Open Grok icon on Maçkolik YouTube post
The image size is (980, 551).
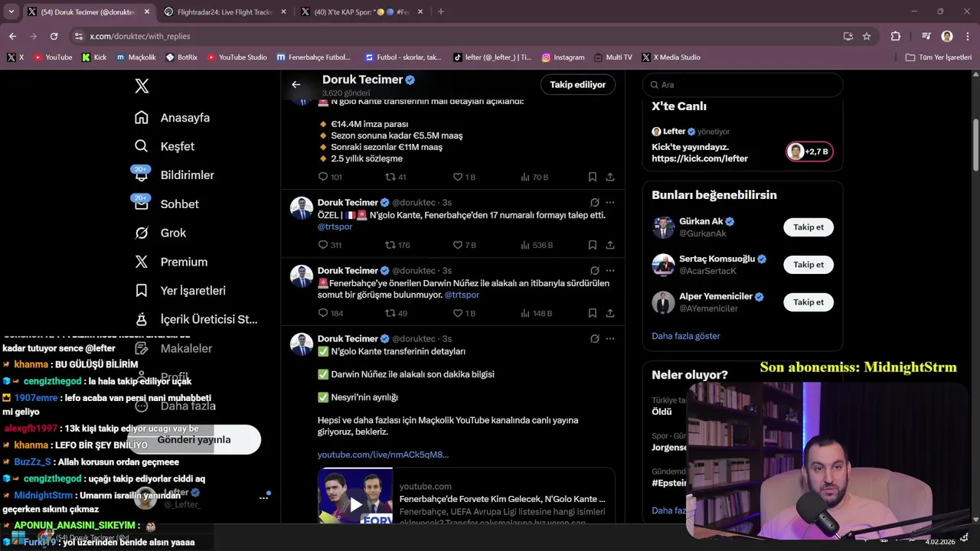(x=594, y=339)
